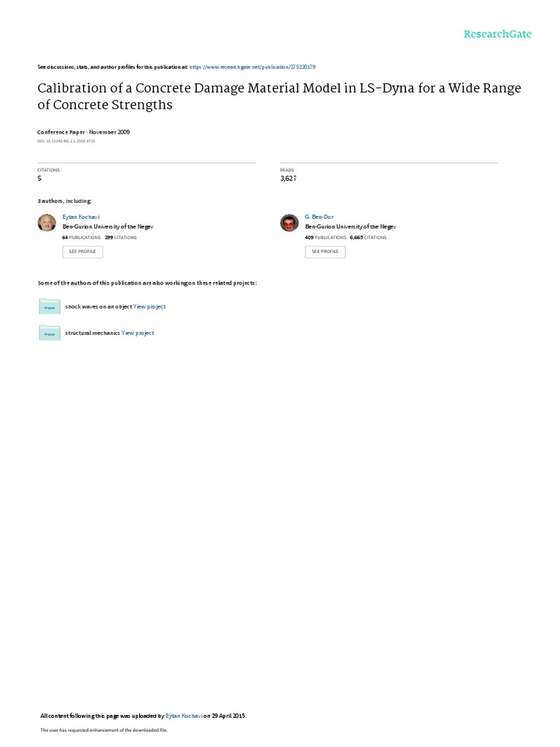Click the ResearchGate logo
Image resolution: width=560 pixels, height=747 pixels.
tap(497, 34)
